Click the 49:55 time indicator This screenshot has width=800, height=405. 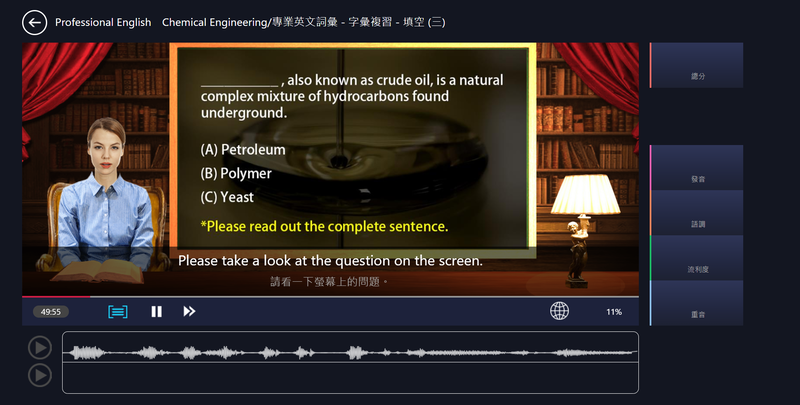point(51,312)
